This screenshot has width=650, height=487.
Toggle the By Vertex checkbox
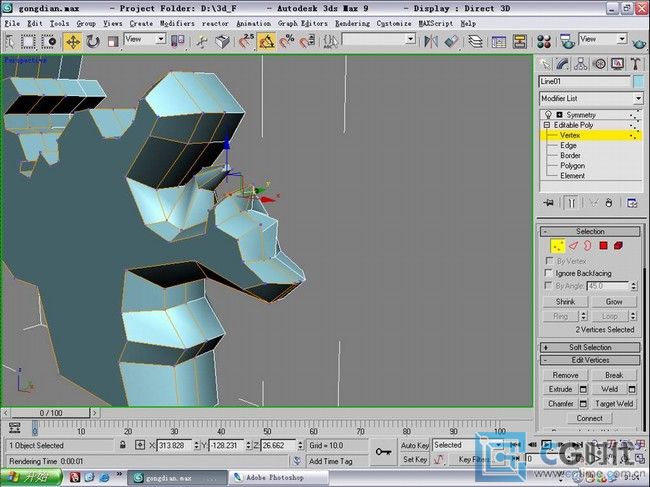(x=549, y=261)
